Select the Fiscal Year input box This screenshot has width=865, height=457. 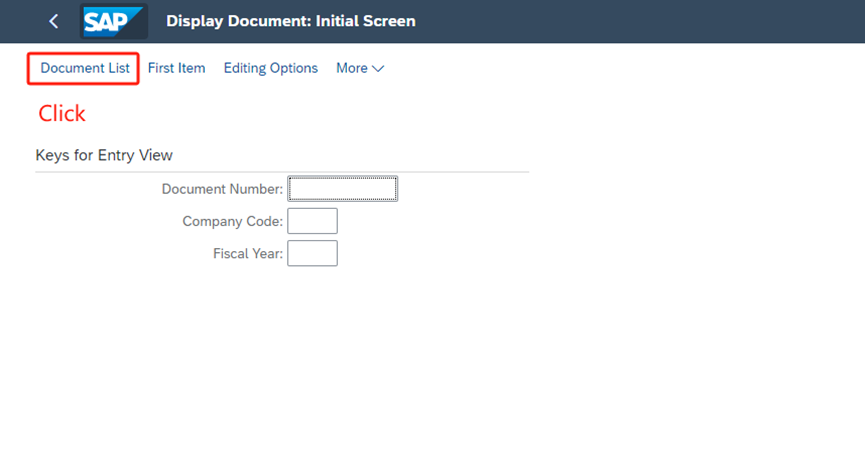[x=312, y=253]
